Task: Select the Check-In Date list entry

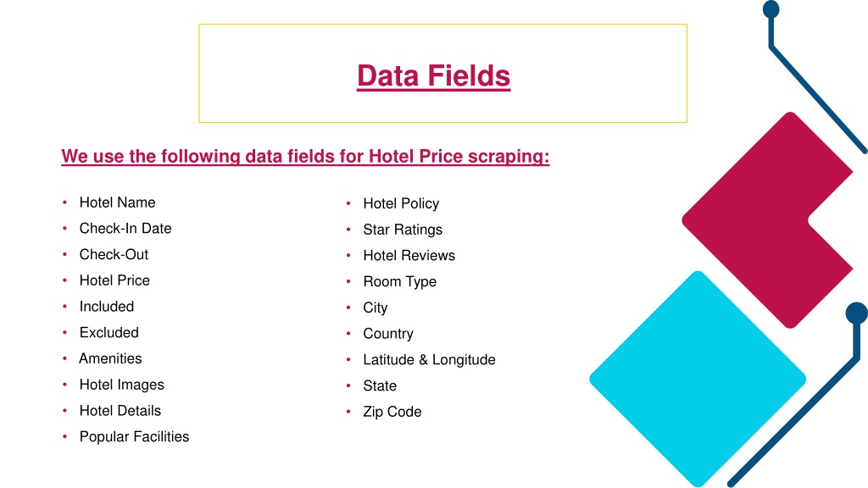Action: 125,229
